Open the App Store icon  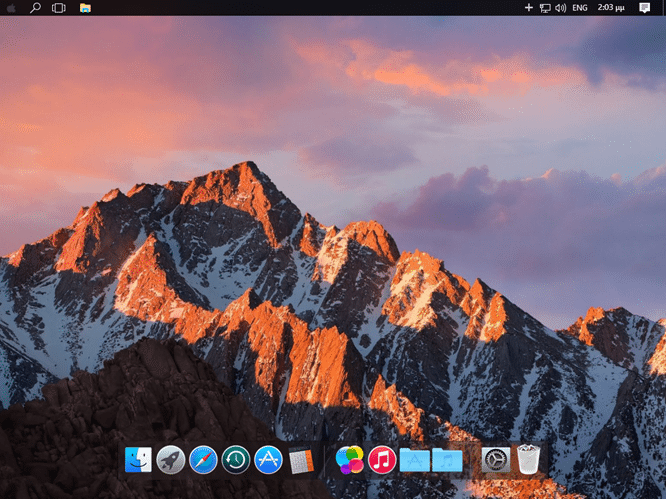(x=268, y=460)
